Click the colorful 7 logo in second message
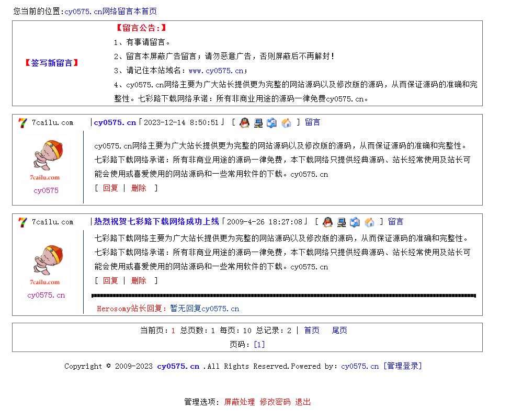Screen dimensions: 511x420 click(x=23, y=222)
